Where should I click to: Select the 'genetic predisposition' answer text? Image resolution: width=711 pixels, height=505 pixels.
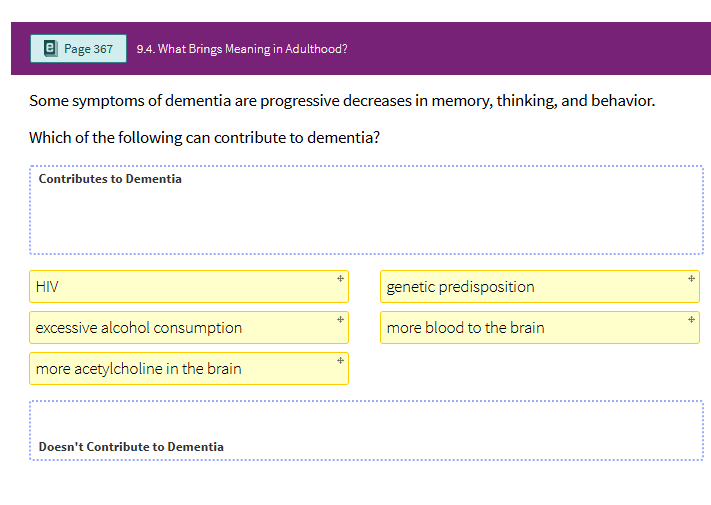pyautogui.click(x=460, y=287)
